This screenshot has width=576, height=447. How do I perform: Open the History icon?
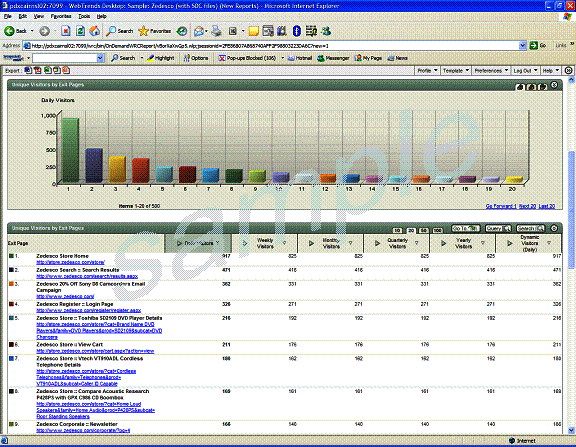[x=181, y=31]
